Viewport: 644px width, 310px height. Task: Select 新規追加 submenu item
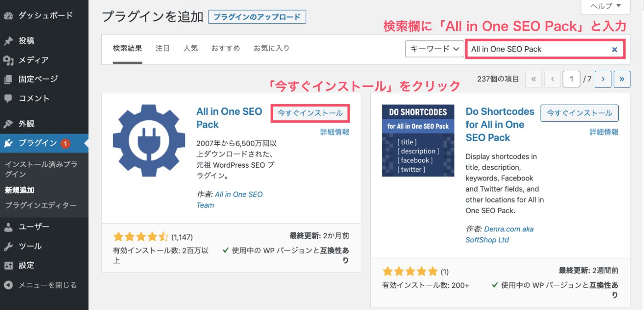19,190
